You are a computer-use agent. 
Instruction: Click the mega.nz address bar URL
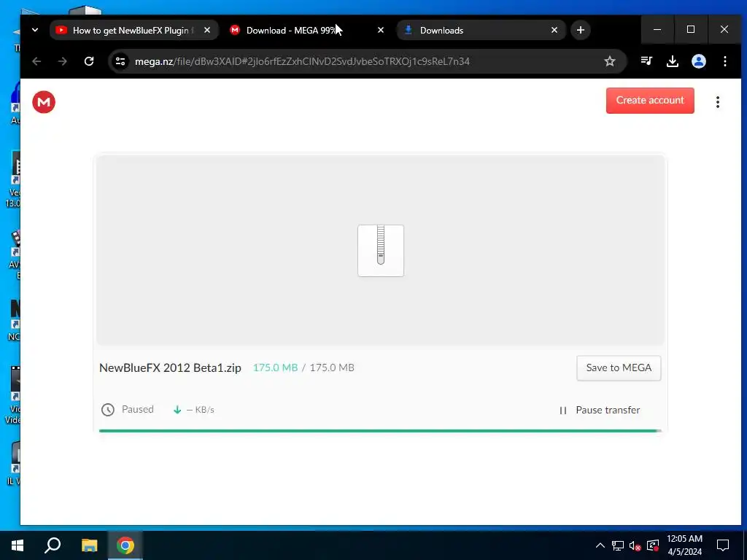(302, 61)
